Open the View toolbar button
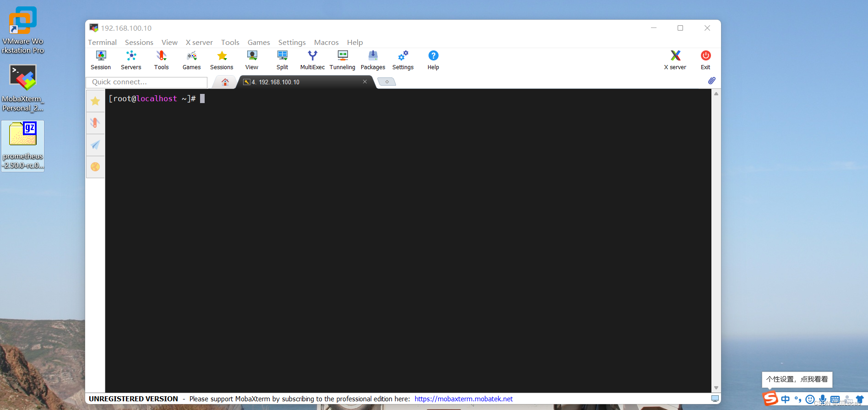This screenshot has width=868, height=410. (x=252, y=60)
